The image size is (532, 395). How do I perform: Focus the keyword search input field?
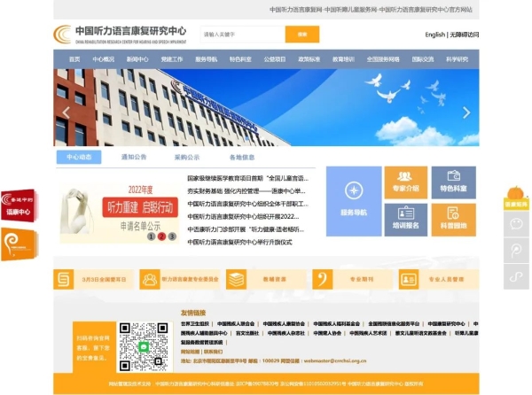point(242,35)
